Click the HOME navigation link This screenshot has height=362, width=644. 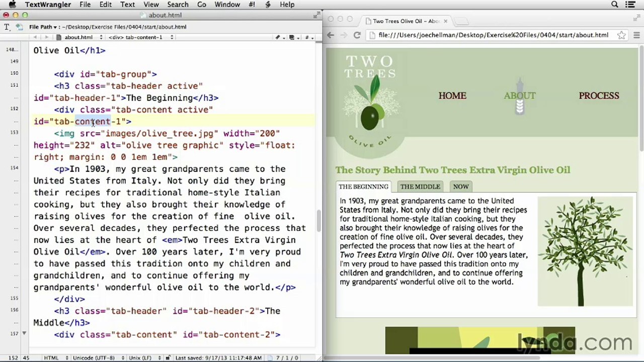452,96
